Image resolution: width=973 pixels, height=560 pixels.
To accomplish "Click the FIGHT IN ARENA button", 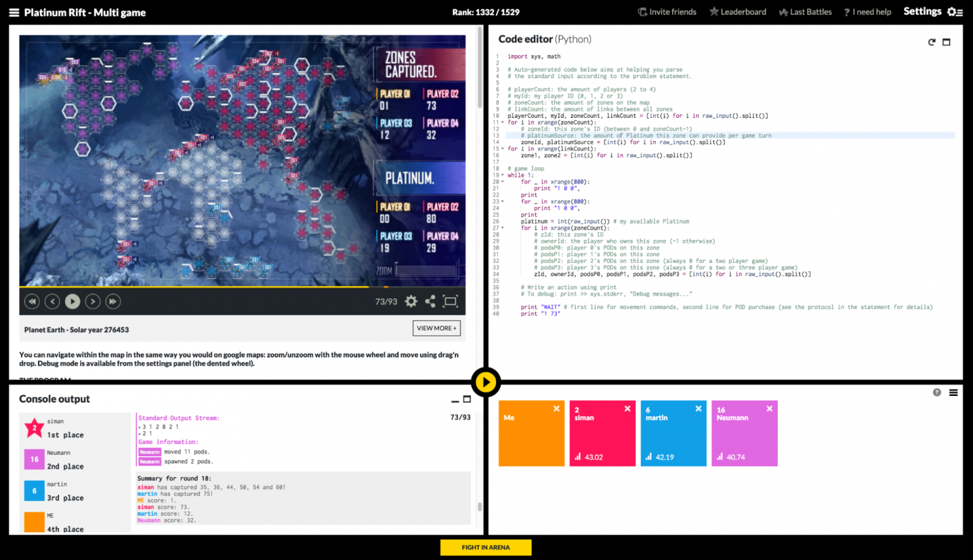I will [x=486, y=547].
